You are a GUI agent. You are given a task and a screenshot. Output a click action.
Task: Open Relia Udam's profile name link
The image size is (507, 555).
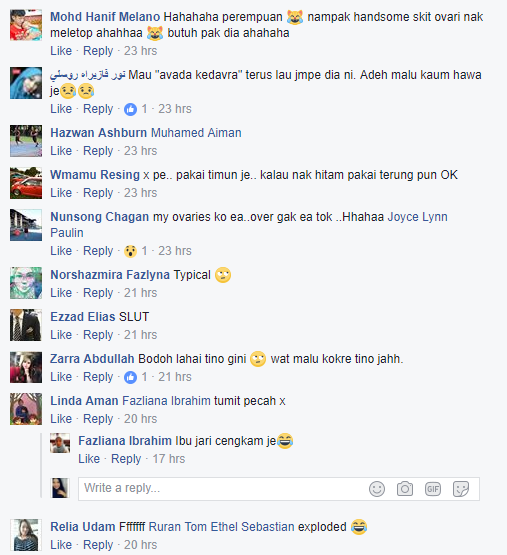tap(82, 527)
